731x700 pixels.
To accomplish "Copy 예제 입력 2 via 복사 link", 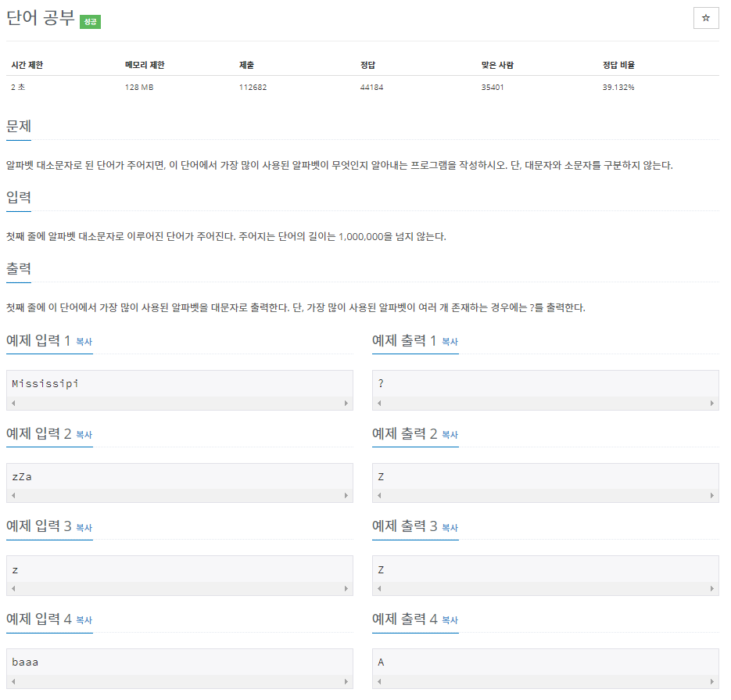I will click(x=84, y=435).
